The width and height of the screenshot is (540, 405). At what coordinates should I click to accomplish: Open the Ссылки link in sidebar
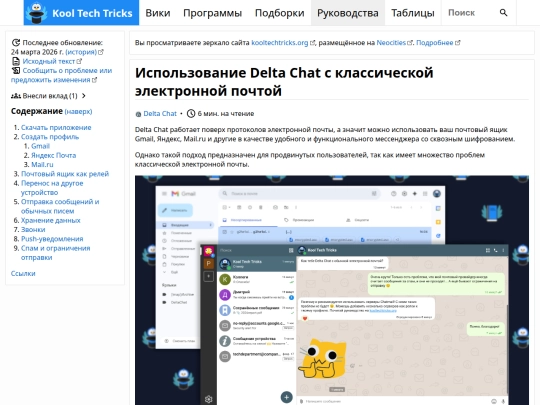(x=23, y=273)
